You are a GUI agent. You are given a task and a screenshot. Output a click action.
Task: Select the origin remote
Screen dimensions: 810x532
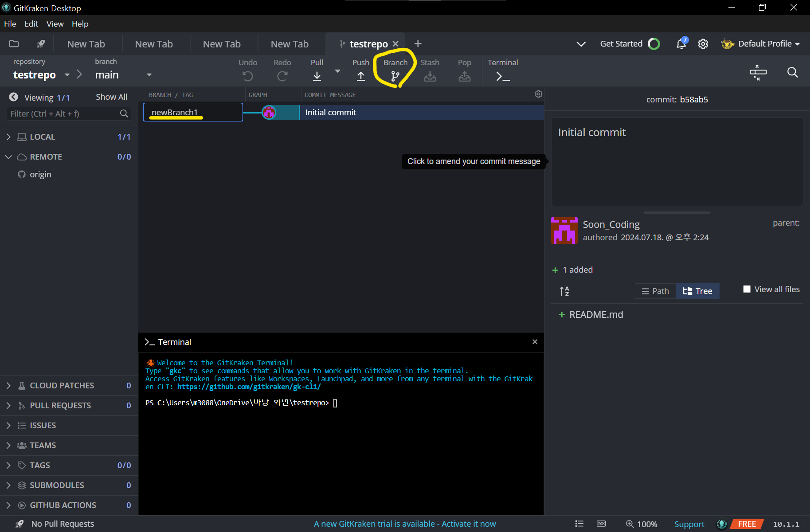tap(40, 175)
